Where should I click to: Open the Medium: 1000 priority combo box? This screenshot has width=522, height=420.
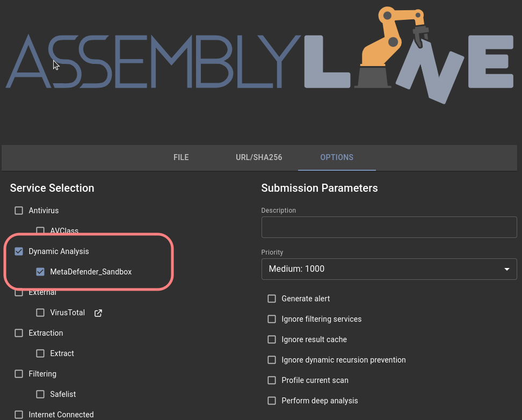click(389, 269)
